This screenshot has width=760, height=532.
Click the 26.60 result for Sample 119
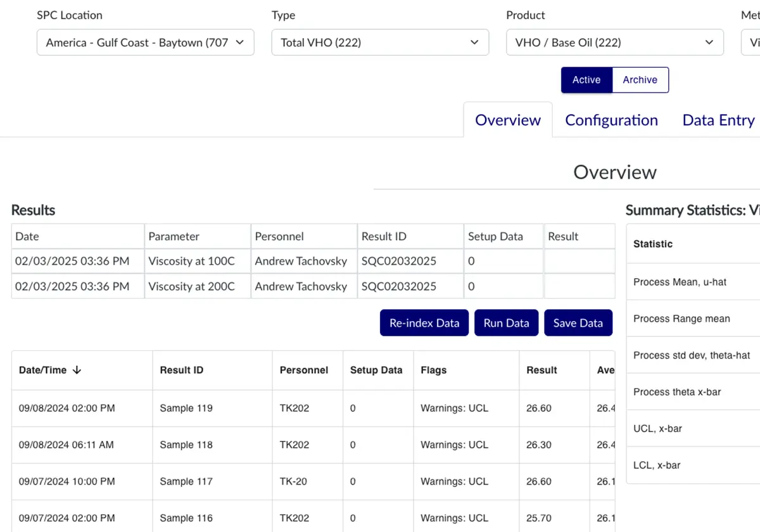pos(539,408)
